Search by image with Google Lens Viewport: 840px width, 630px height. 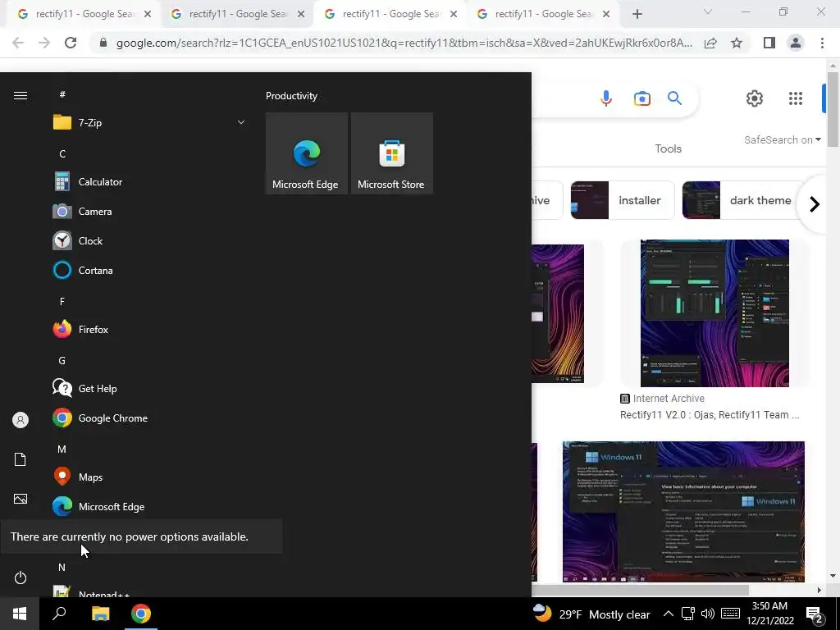(641, 98)
